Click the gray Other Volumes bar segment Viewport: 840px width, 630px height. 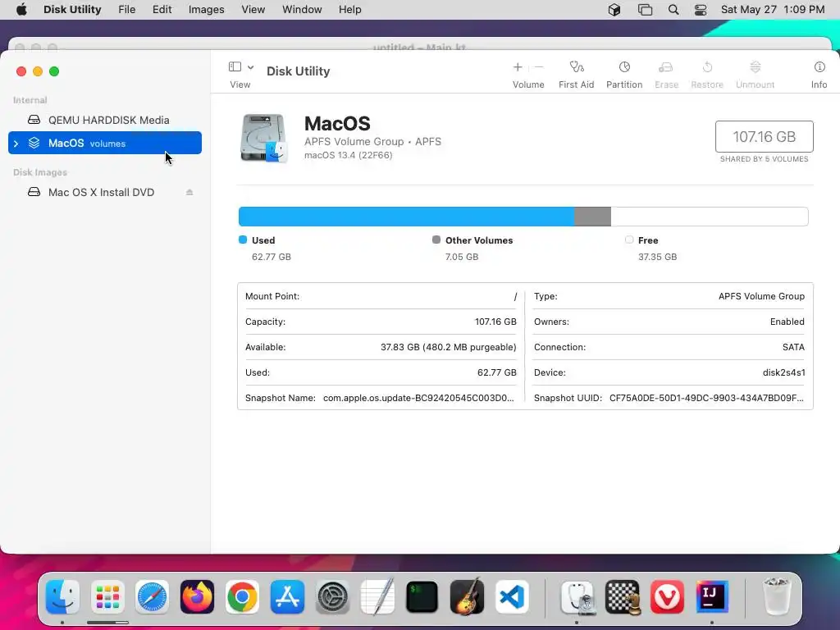point(592,217)
